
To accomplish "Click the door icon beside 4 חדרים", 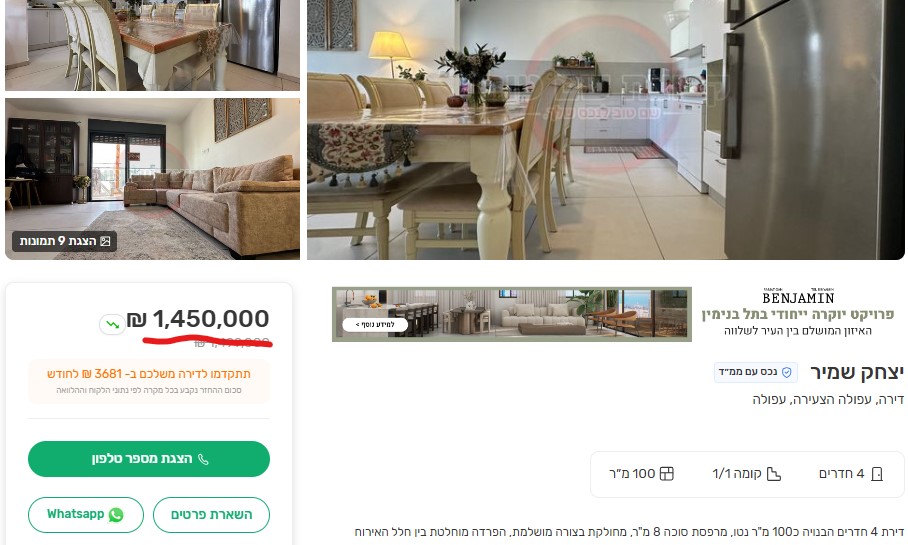I will (877, 474).
